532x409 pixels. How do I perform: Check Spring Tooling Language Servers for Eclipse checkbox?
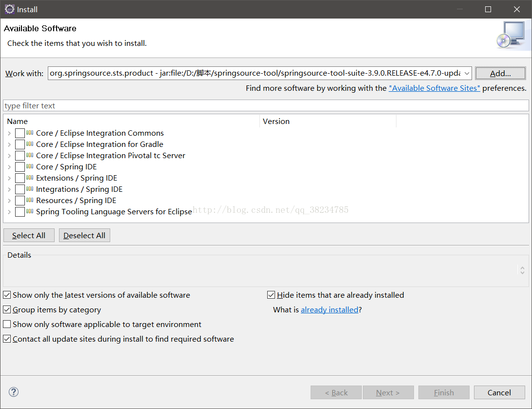pos(20,212)
